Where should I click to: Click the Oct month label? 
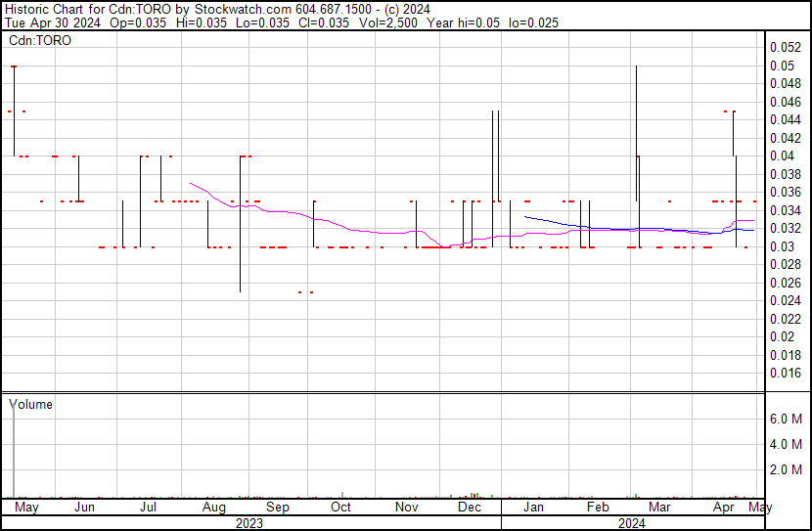[x=340, y=508]
